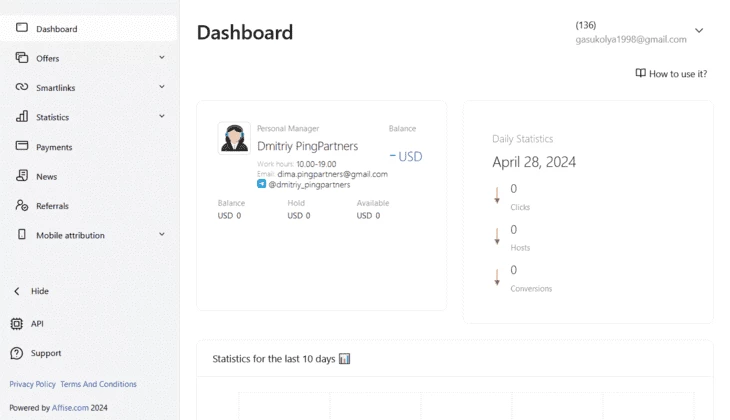The height and width of the screenshot is (420, 730).
Task: Open the Privacy Policy link
Action: (32, 384)
